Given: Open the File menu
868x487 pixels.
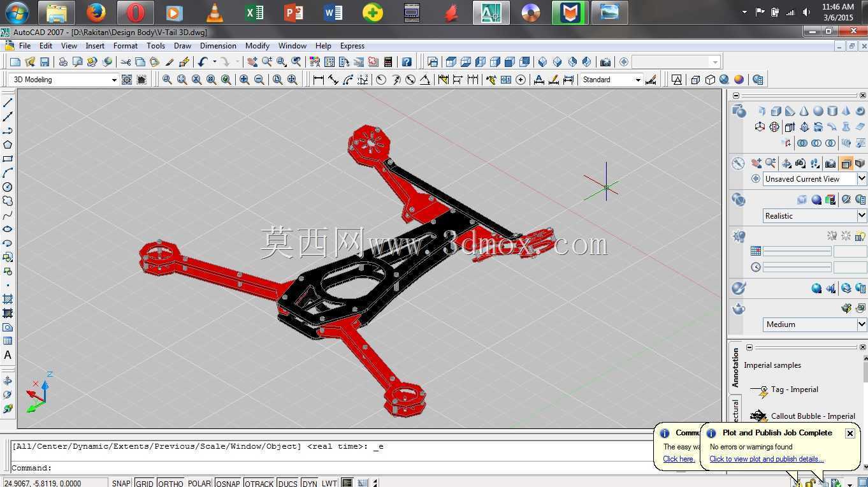Looking at the screenshot, I should [25, 46].
